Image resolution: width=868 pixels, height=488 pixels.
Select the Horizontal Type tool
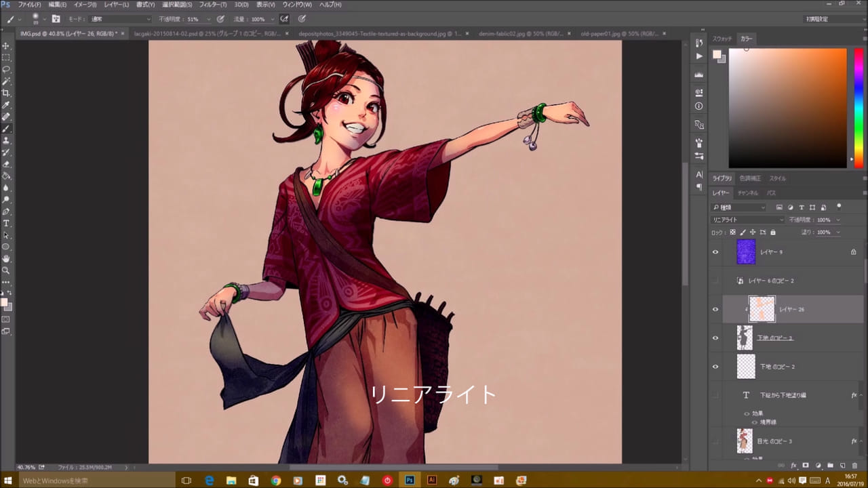(6, 223)
